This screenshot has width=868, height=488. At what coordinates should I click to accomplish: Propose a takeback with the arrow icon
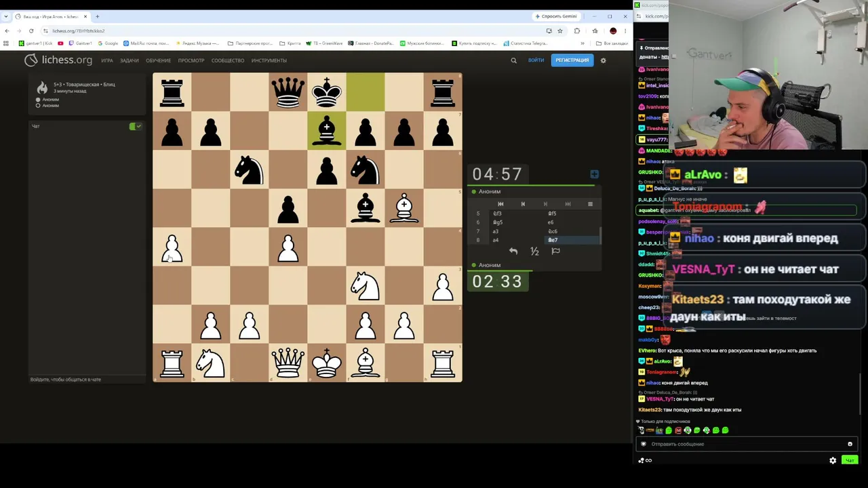click(513, 251)
